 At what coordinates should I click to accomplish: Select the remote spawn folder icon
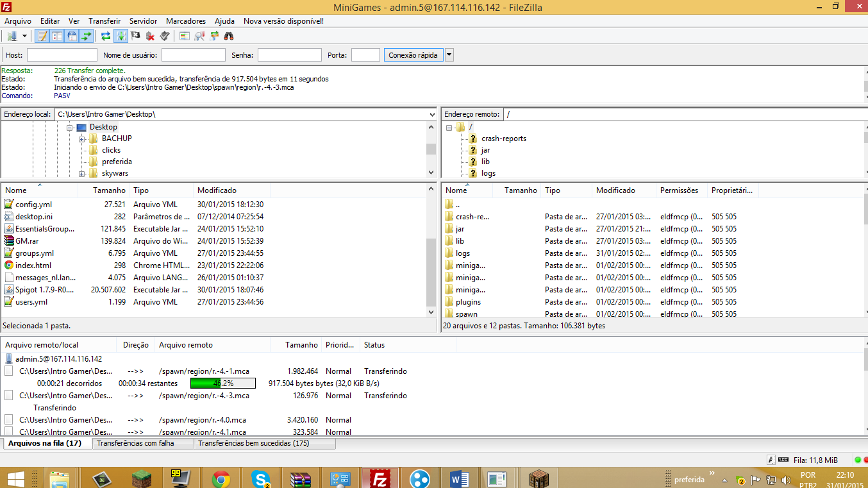[449, 314]
